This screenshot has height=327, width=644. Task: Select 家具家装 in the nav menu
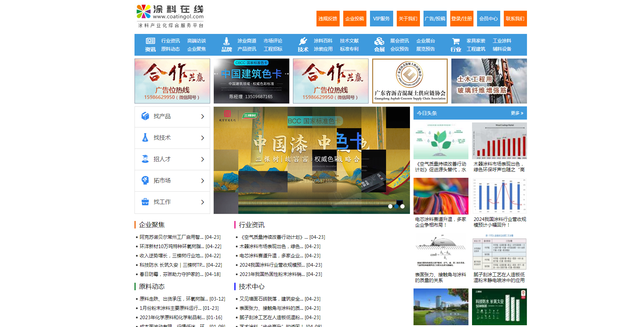[476, 41]
